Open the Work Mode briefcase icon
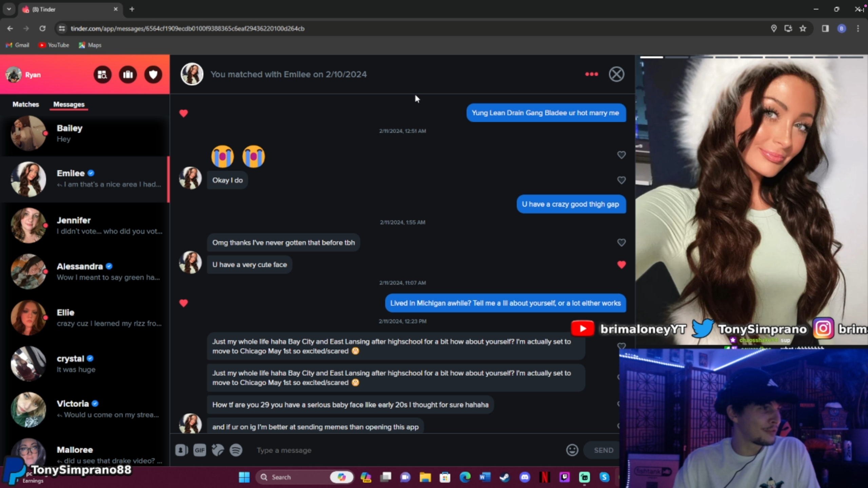Image resolution: width=868 pixels, height=488 pixels. tap(128, 75)
